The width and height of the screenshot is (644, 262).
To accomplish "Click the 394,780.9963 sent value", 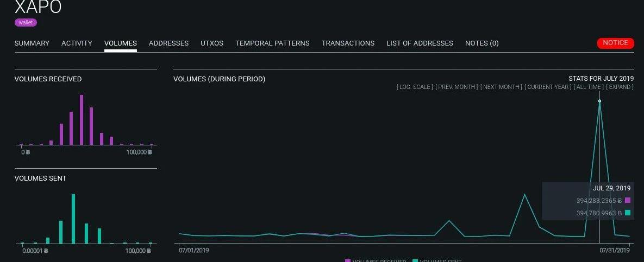I will [x=599, y=213].
